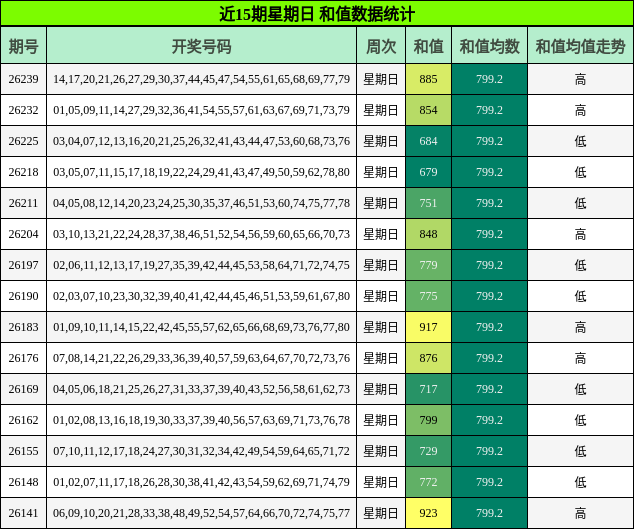The image size is (634, 529).
Task: Select the 周次 column header
Action: pyautogui.click(x=381, y=46)
